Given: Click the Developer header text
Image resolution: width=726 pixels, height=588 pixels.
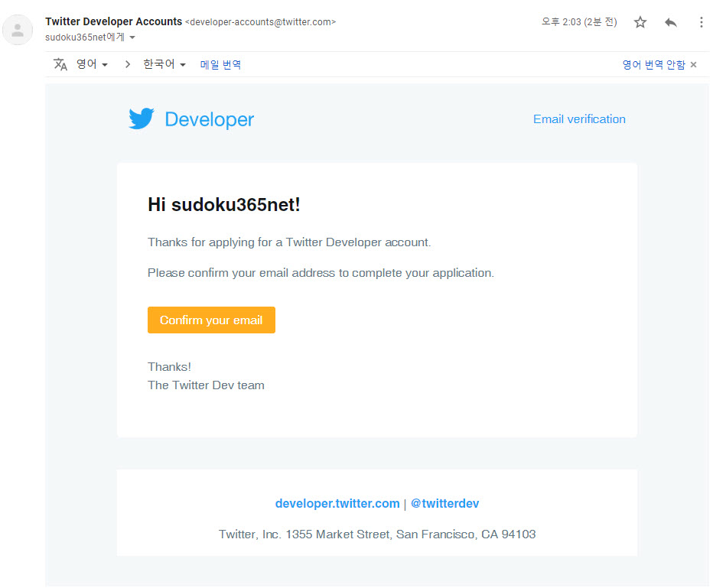Looking at the screenshot, I should pyautogui.click(x=209, y=119).
